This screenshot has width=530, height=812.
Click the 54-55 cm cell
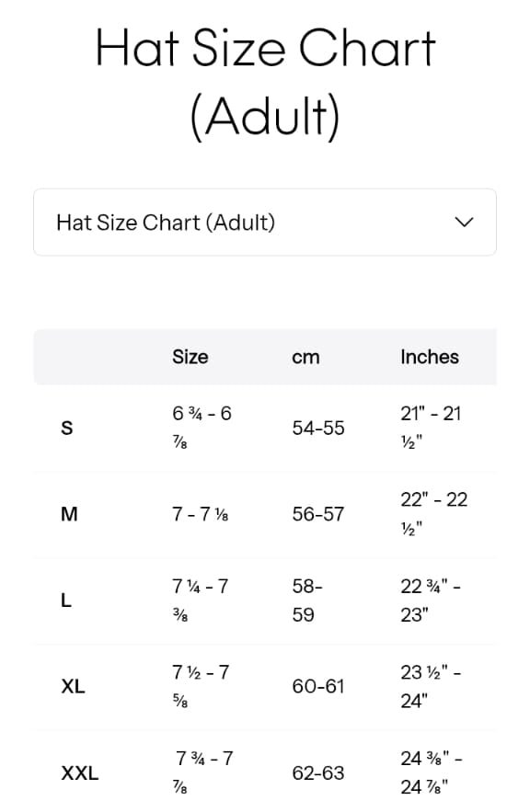(318, 429)
